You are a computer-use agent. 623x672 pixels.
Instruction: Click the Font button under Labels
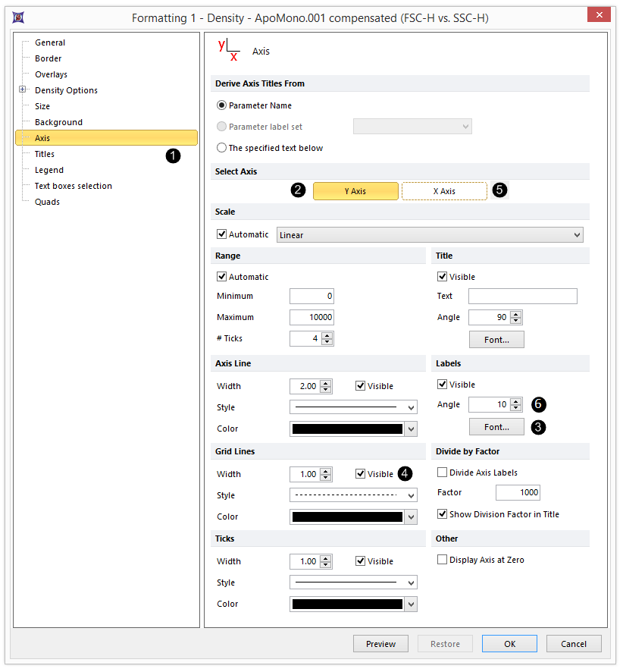(x=496, y=426)
